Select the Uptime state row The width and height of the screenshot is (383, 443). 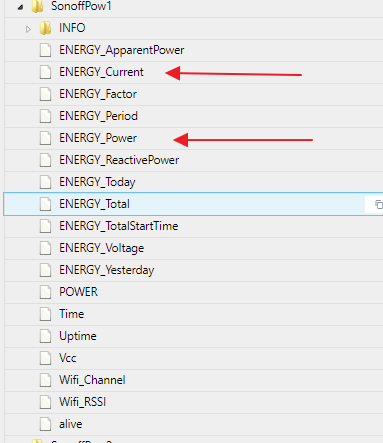tap(194, 336)
